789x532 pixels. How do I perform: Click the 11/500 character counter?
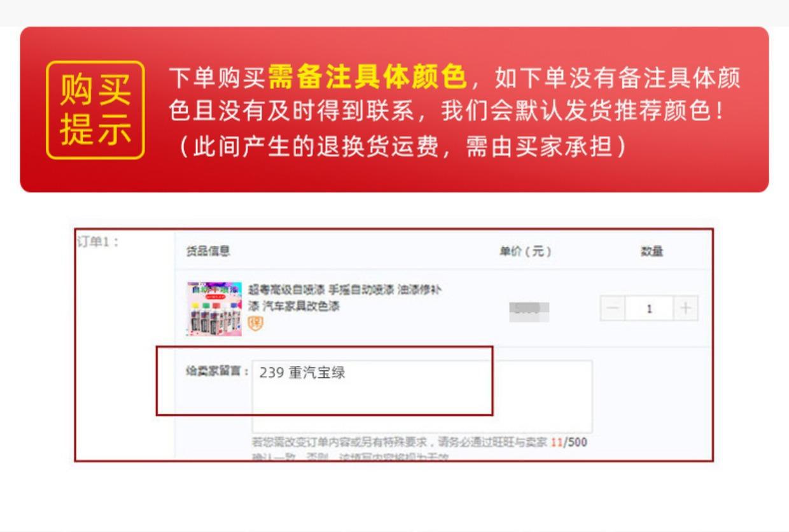tap(569, 442)
